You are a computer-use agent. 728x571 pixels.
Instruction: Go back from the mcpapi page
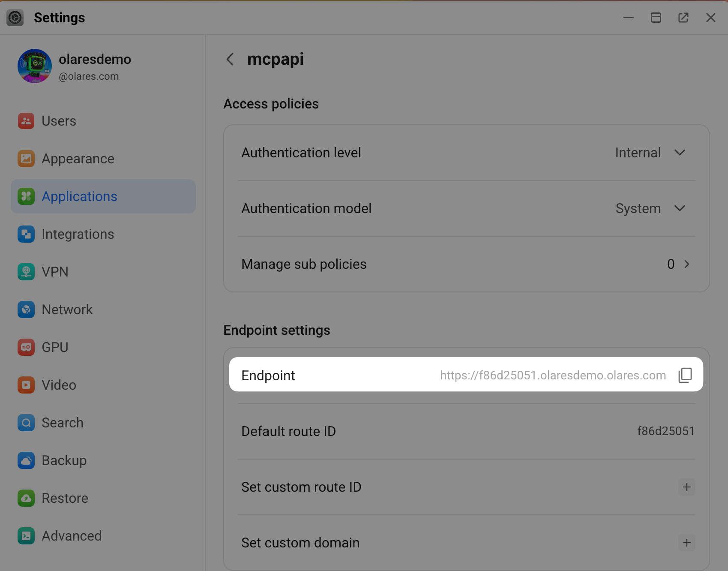[x=230, y=60]
